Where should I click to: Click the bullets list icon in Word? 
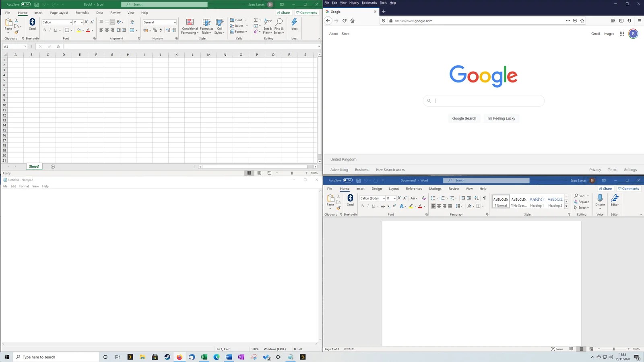point(433,198)
